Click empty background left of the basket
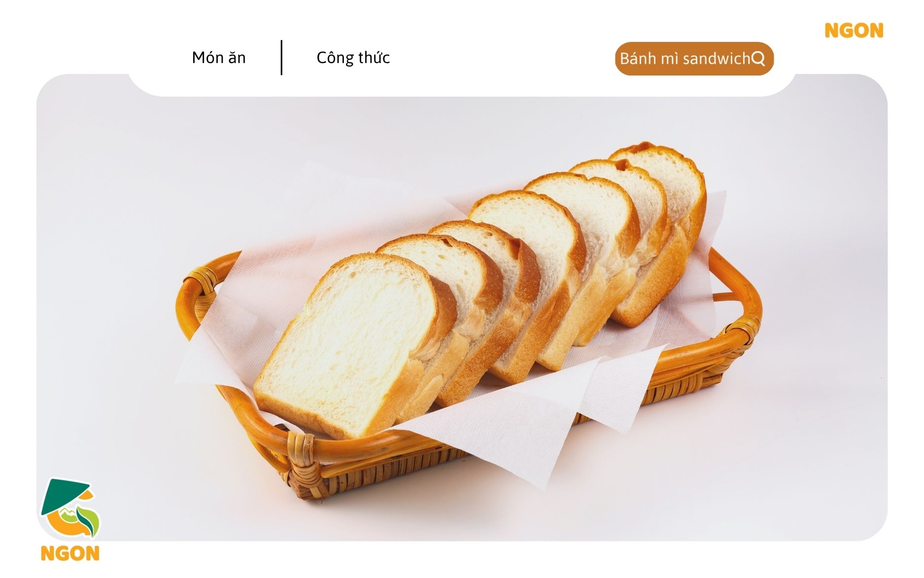 pyautogui.click(x=103, y=296)
